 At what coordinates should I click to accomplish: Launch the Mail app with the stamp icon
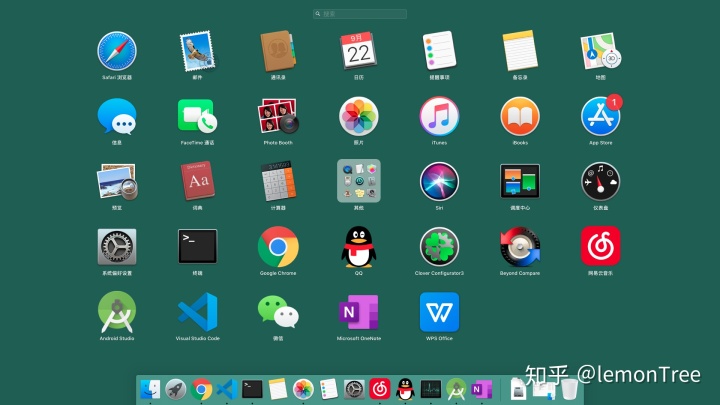[197, 51]
